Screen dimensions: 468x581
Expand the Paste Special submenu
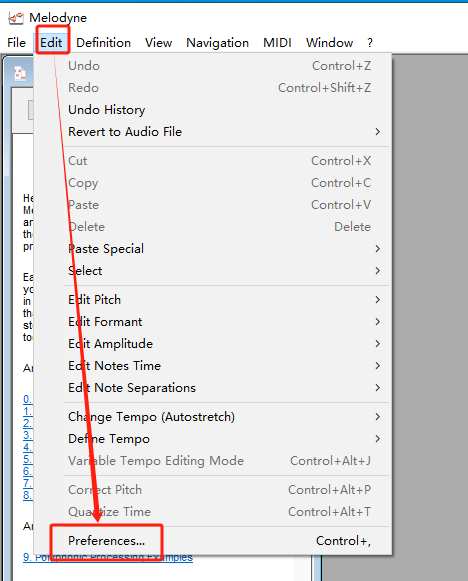(226, 249)
